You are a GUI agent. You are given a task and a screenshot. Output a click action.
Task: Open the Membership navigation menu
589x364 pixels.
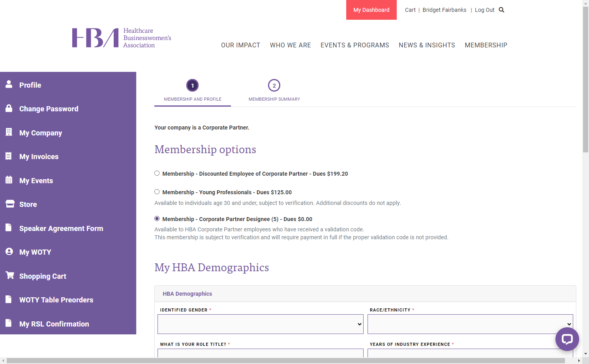click(x=486, y=45)
